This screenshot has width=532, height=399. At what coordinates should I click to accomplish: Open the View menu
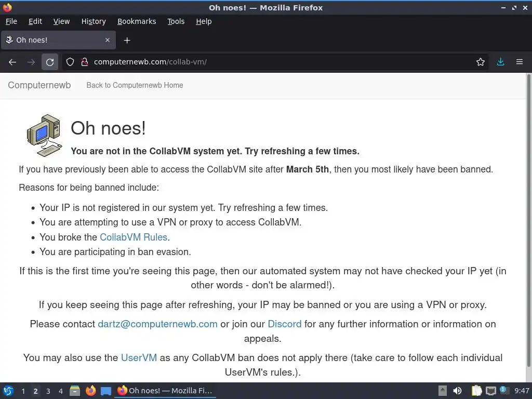61,21
